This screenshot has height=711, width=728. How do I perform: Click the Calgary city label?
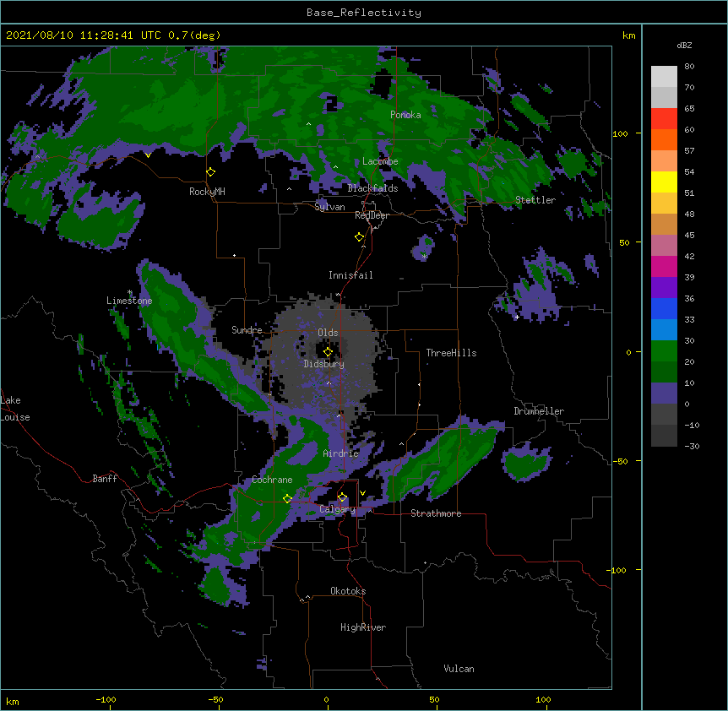(x=337, y=509)
